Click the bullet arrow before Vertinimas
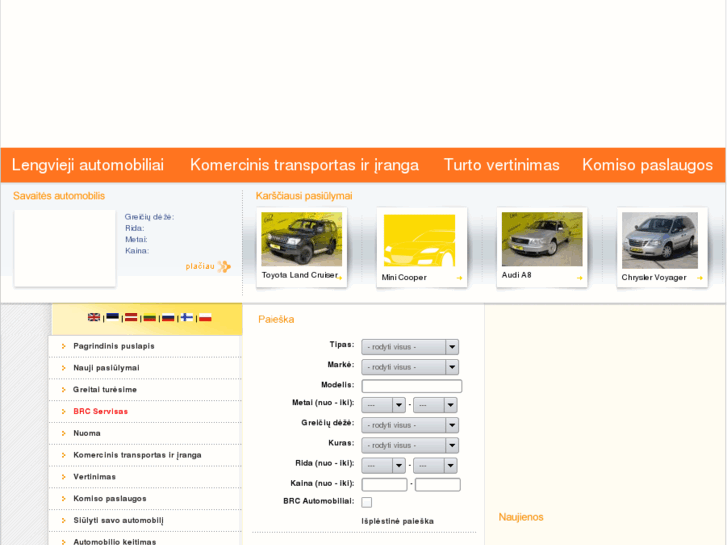The image size is (727, 545). [64, 477]
